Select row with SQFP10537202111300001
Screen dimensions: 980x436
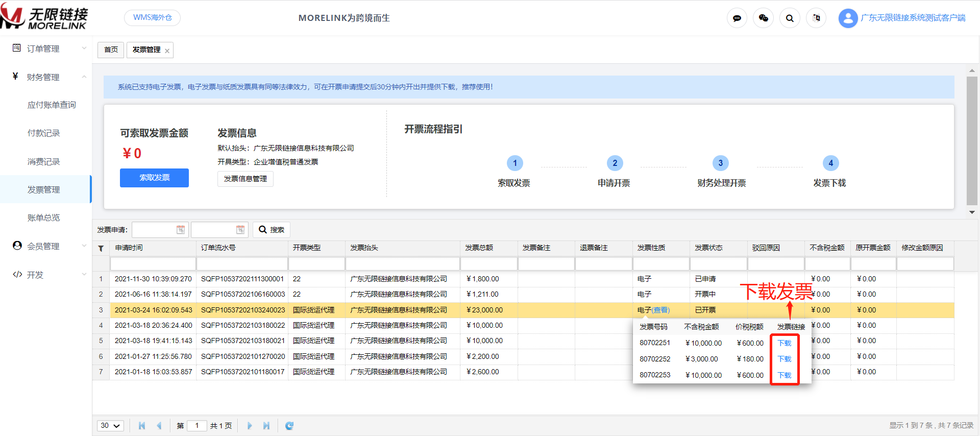coord(523,279)
